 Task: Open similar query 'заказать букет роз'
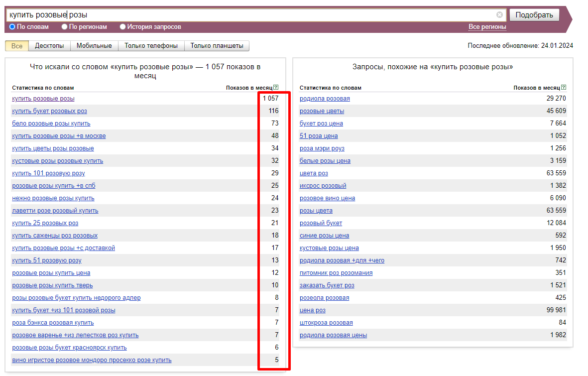pyautogui.click(x=327, y=285)
